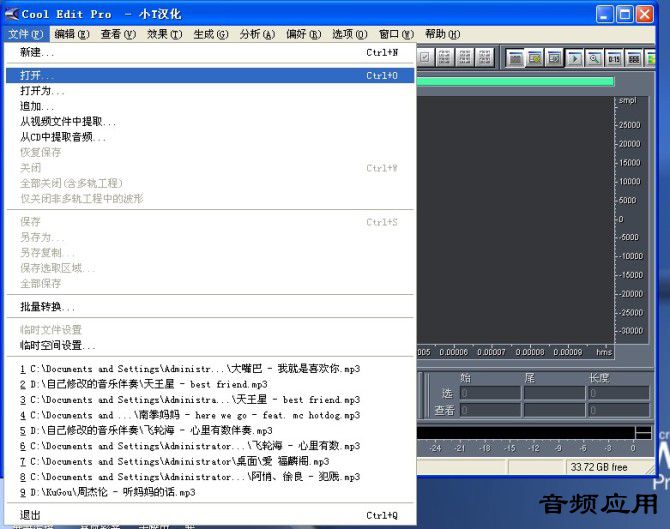
Task: Open recent file 6 飞轮海 - 心里有数.mp3
Action: (x=209, y=446)
